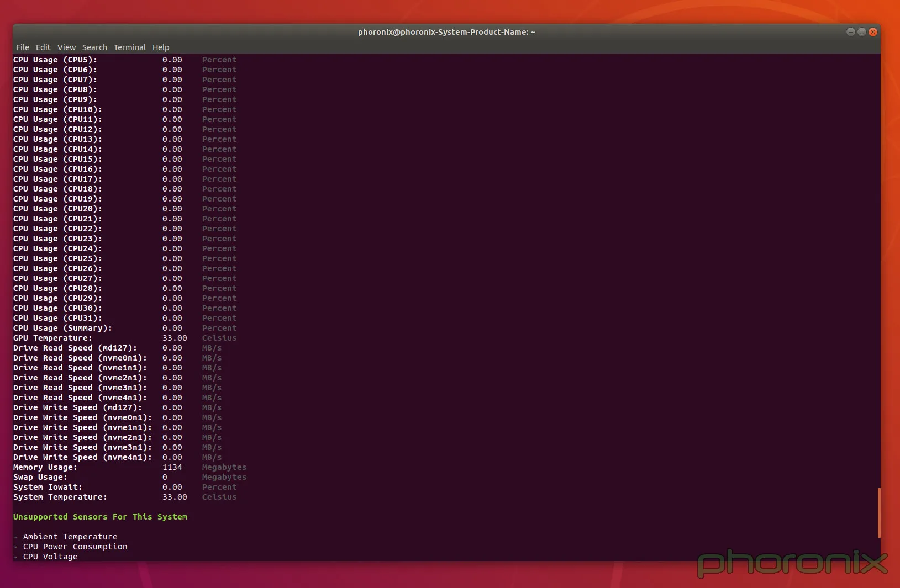
Task: Click 'Drive Write Speed (md127):' line
Action: point(117,407)
